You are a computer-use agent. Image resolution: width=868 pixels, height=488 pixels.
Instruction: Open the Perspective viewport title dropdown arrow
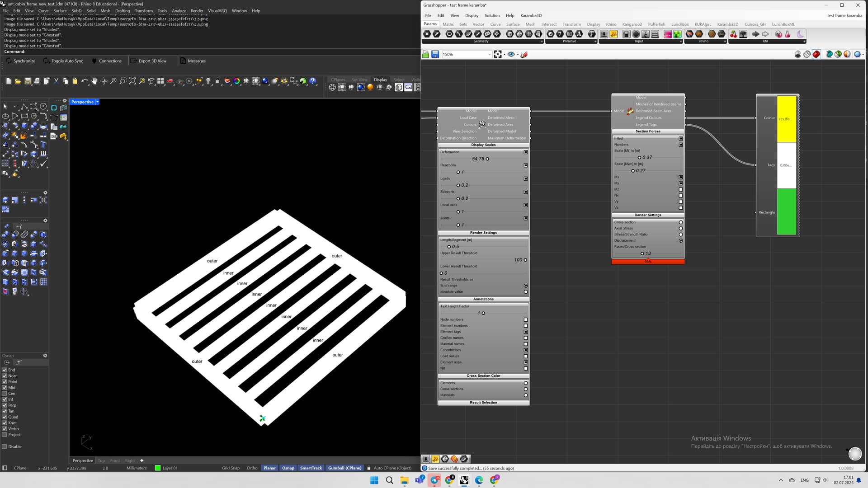tap(97, 102)
